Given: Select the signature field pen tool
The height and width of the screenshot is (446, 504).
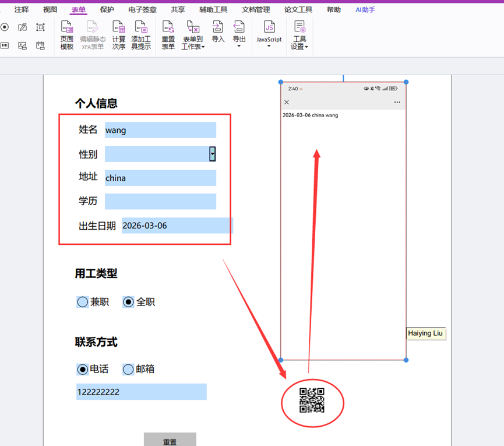Looking at the screenshot, I should (x=23, y=27).
